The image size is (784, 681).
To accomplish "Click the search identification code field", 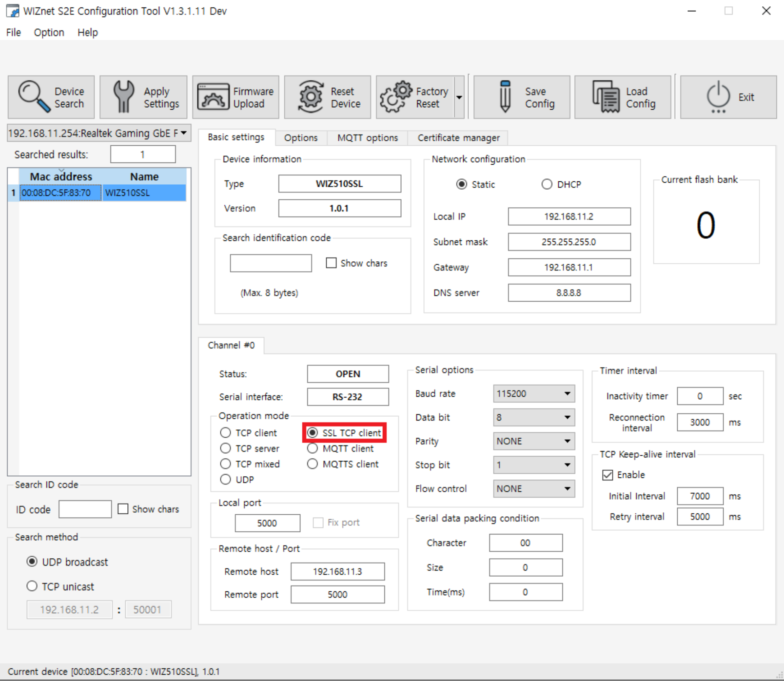I will click(271, 263).
